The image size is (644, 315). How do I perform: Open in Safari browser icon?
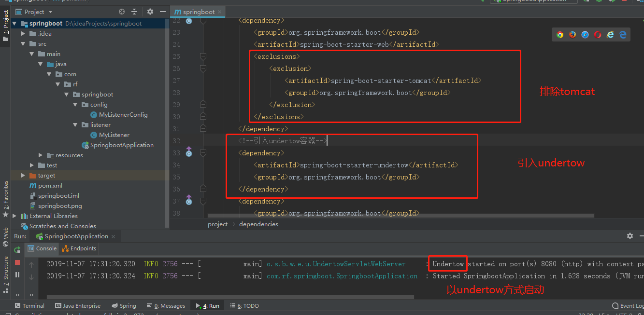[x=585, y=35]
